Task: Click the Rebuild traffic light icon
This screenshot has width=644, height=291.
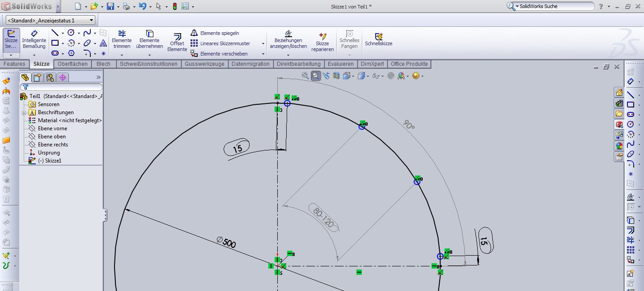Action: [174, 6]
